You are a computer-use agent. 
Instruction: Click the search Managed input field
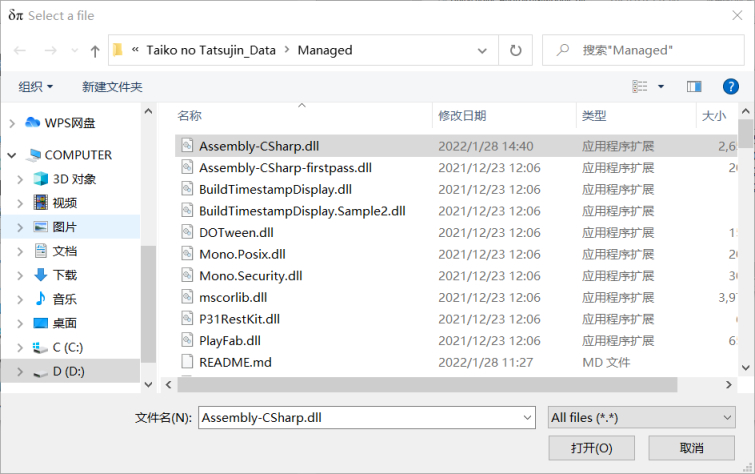tap(643, 50)
